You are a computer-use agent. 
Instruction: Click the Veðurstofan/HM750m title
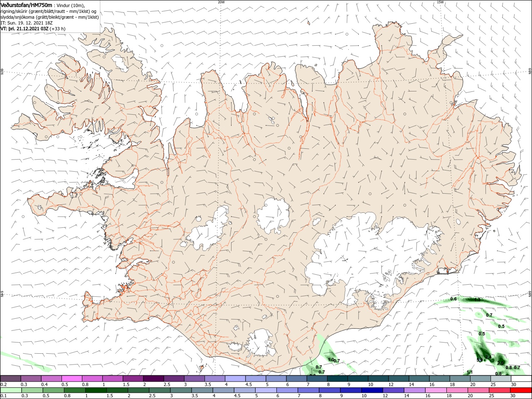(x=26, y=5)
